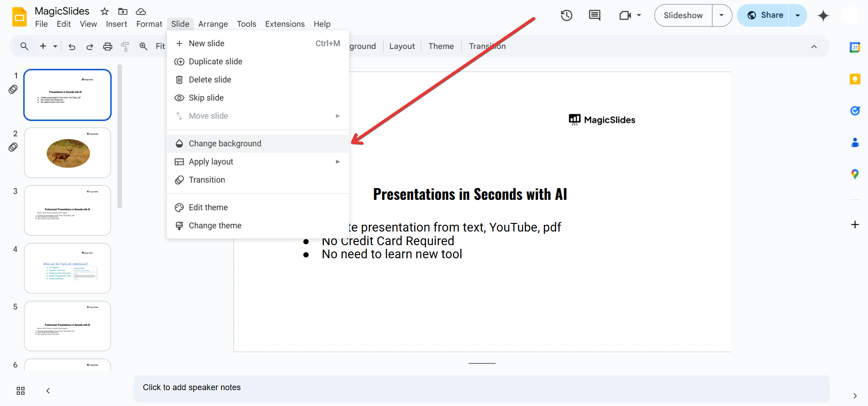
Task: Open the comments panel icon
Action: pos(594,15)
